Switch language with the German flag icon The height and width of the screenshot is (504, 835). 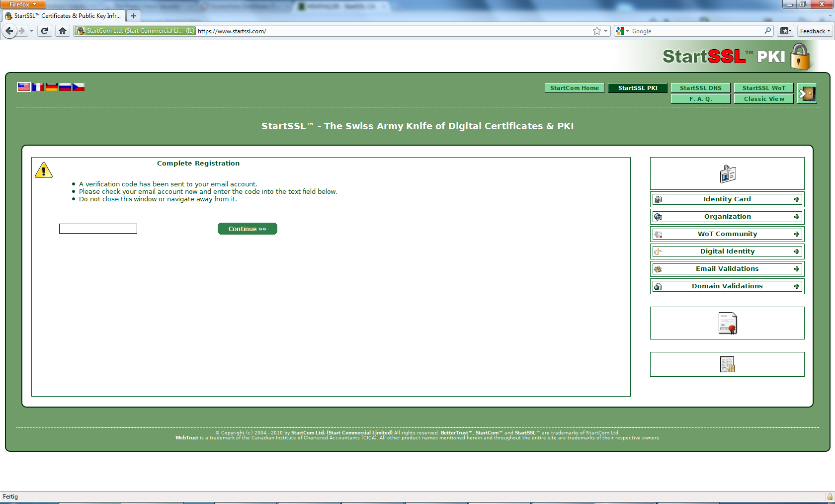point(52,87)
